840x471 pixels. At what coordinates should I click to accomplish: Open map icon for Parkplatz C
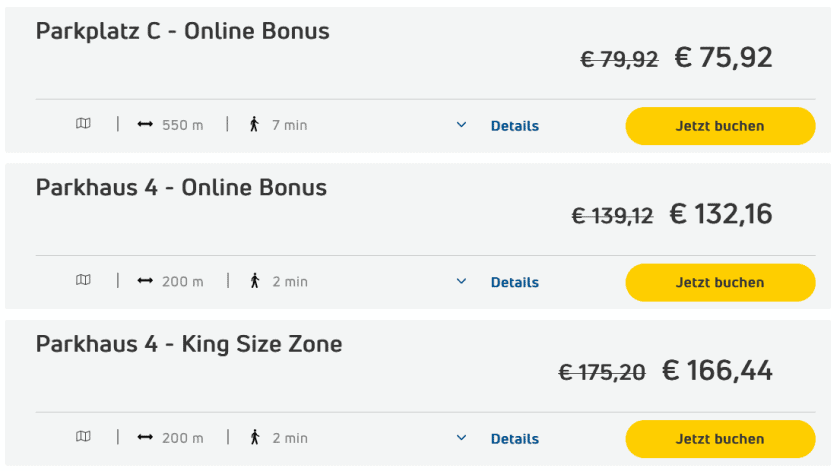[83, 124]
